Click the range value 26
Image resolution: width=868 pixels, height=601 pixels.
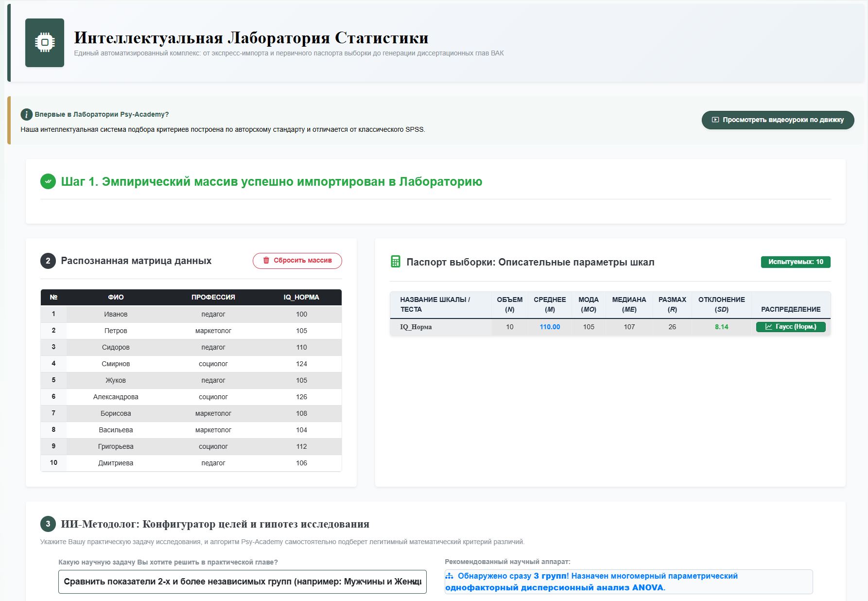(x=672, y=327)
